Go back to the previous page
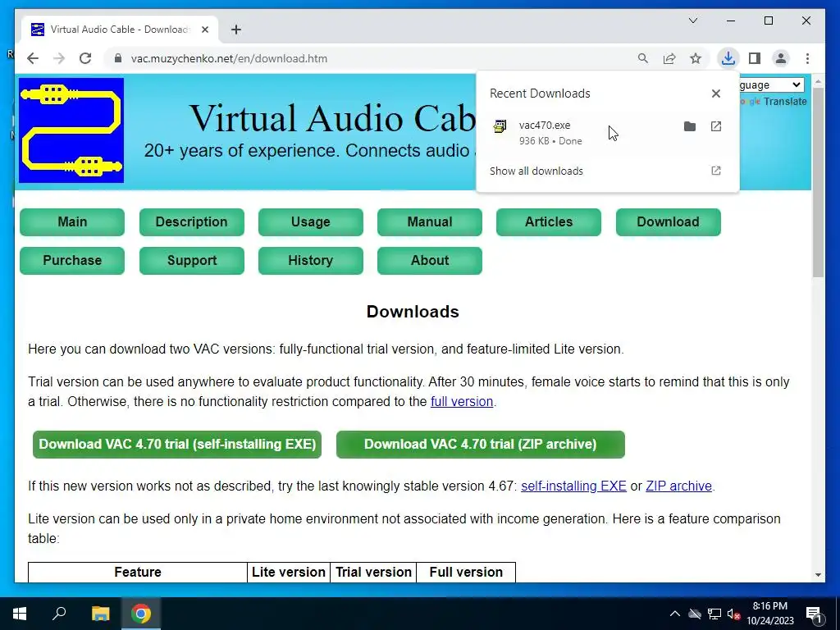840x630 pixels. (x=33, y=58)
